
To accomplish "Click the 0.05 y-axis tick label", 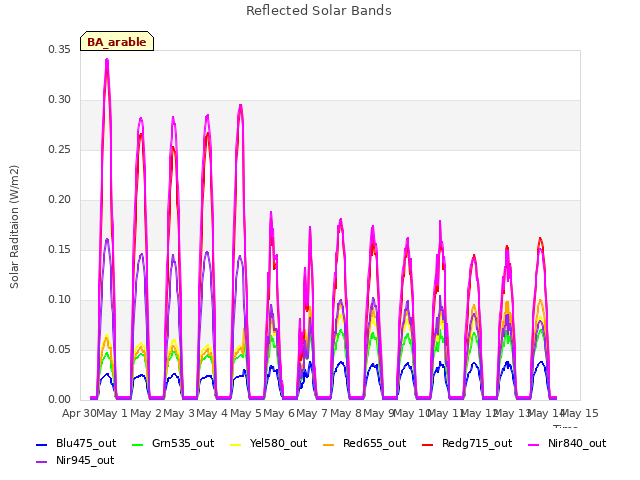I will click(x=60, y=349).
